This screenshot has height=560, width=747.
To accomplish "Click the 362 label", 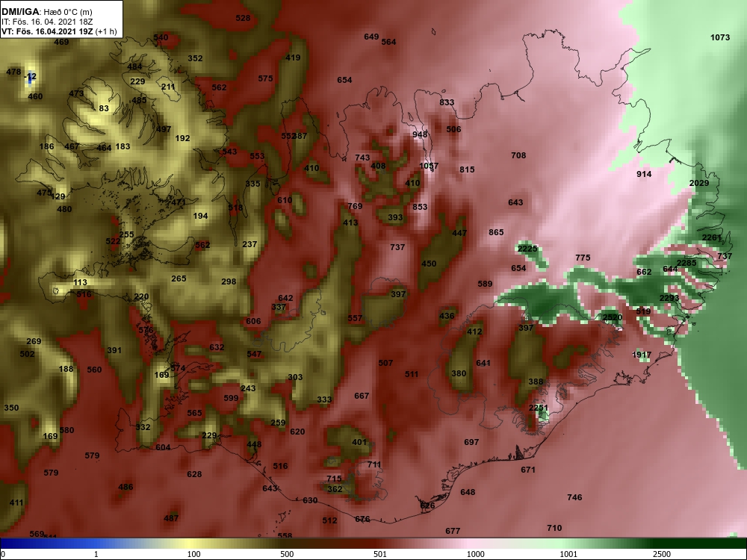I will tap(335, 489).
